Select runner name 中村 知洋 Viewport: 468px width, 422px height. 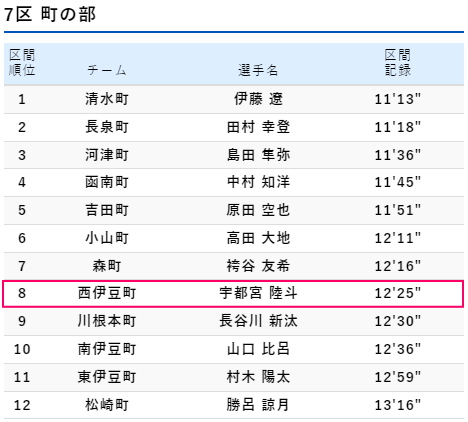(258, 182)
